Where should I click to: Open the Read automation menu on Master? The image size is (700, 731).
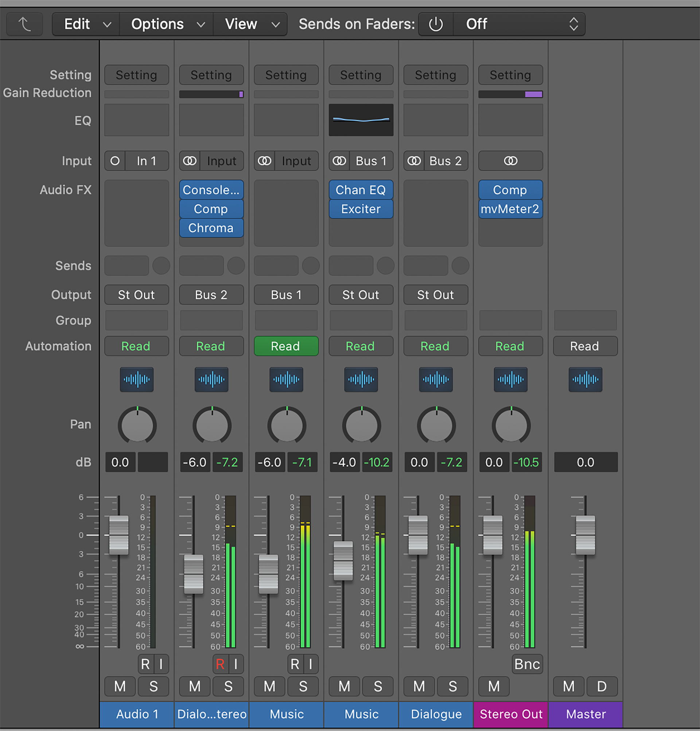(585, 346)
